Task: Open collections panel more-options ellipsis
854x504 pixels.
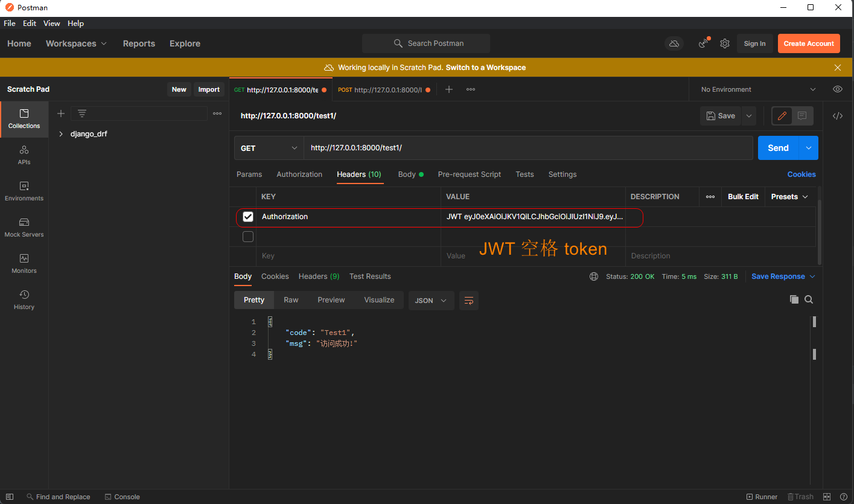Action: [x=217, y=113]
